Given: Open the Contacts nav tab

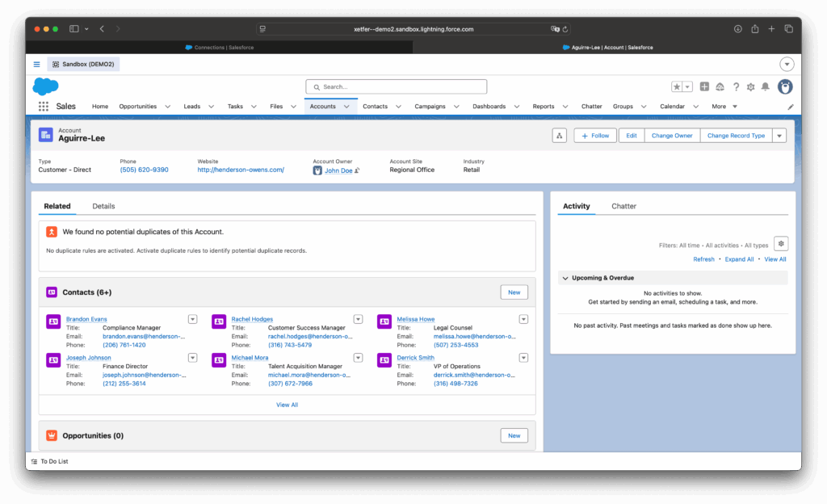Looking at the screenshot, I should (x=375, y=107).
